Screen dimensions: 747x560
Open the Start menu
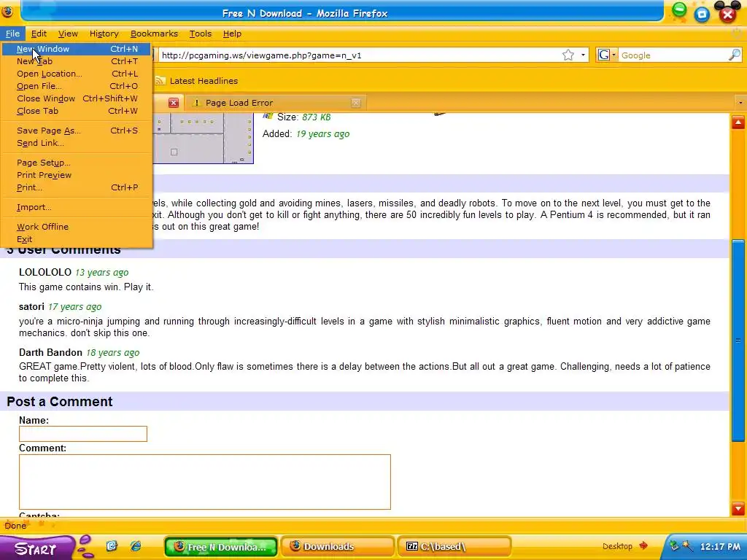pyautogui.click(x=36, y=548)
